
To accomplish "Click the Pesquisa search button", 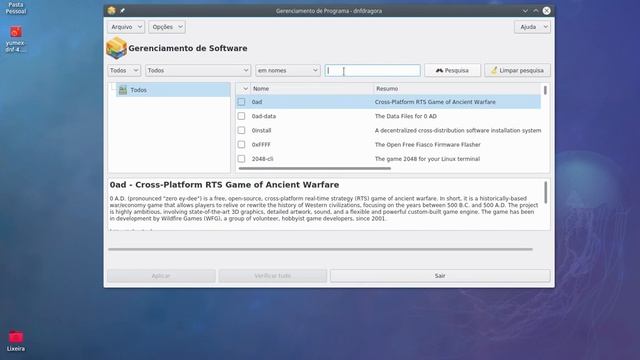I will [452, 70].
